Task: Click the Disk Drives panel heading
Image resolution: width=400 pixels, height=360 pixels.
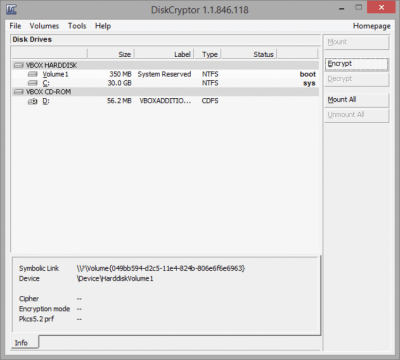Action: tap(32, 39)
